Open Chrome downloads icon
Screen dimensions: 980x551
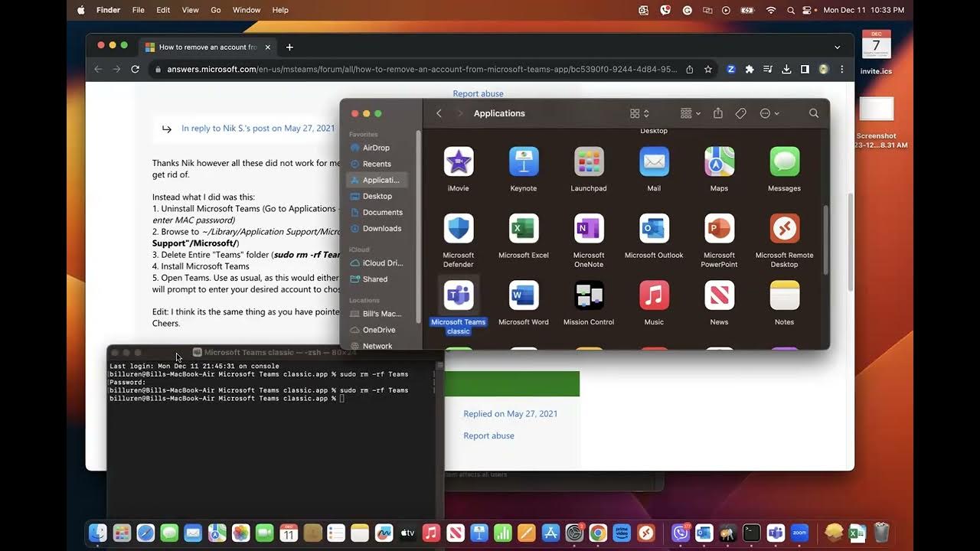pyautogui.click(x=786, y=69)
